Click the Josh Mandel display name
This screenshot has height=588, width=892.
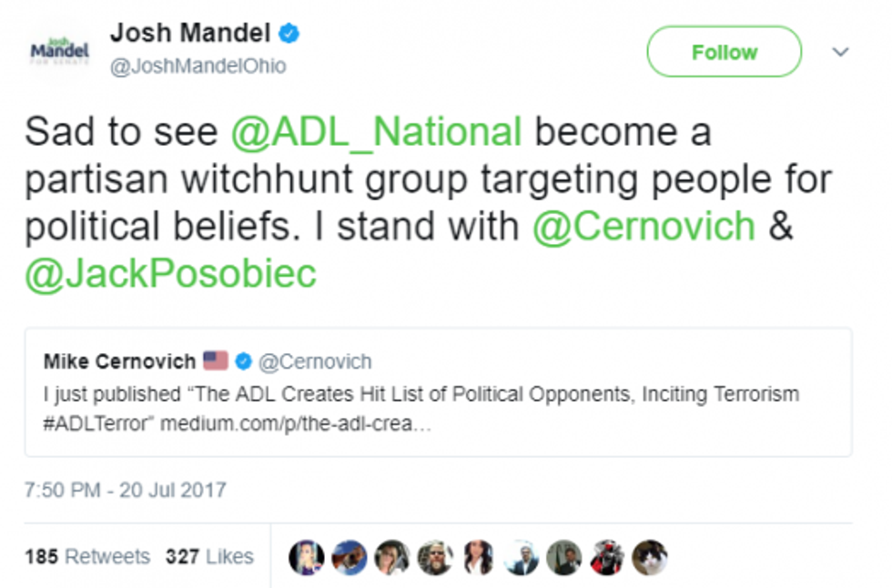point(190,34)
